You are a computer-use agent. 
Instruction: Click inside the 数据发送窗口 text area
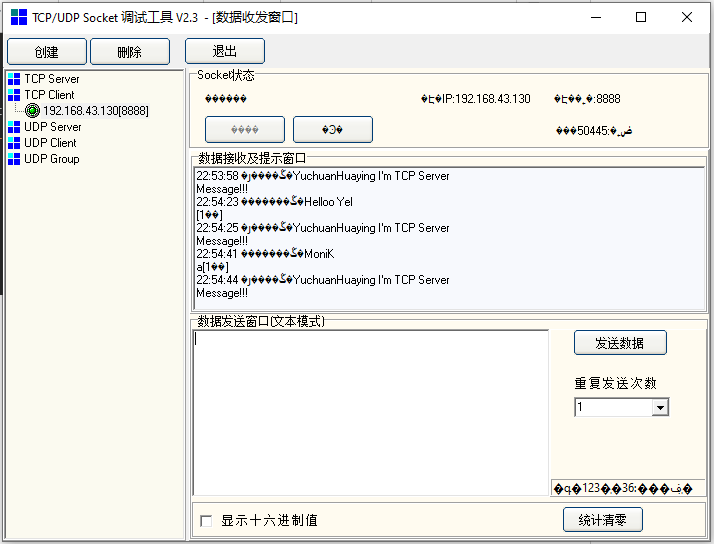[x=371, y=412]
